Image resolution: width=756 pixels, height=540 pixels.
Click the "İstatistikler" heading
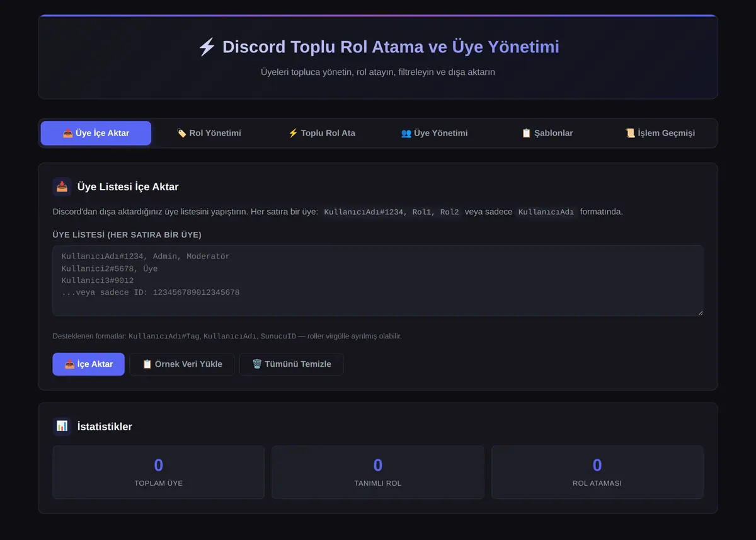point(105,427)
